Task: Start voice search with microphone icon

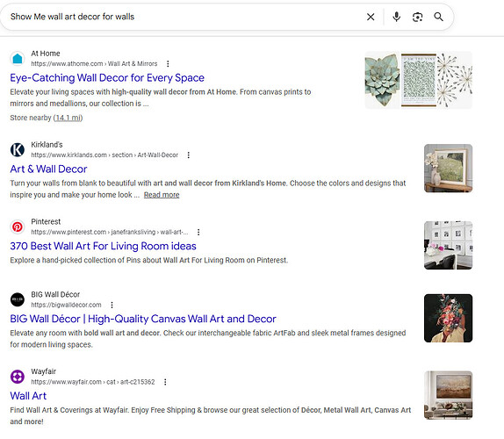Action: (x=397, y=17)
